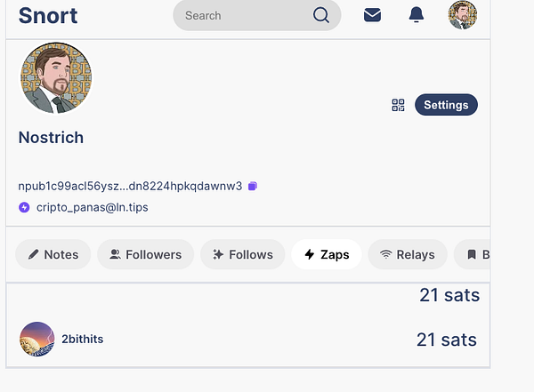
Task: Open the Notes tab
Action: [53, 254]
